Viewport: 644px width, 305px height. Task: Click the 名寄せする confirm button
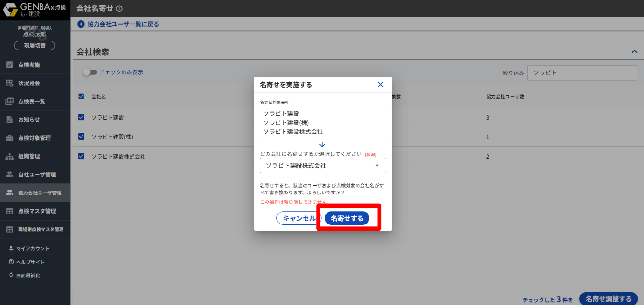tap(347, 218)
